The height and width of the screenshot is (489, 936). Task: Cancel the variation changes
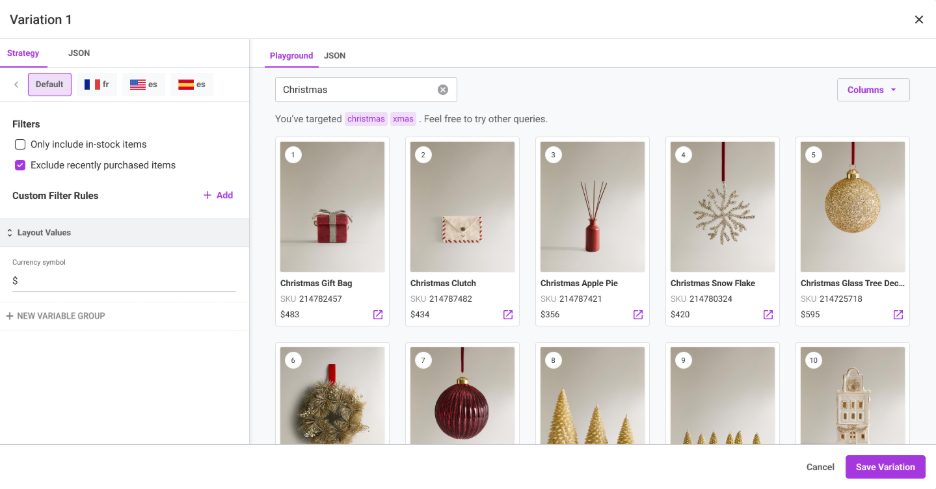coord(820,467)
